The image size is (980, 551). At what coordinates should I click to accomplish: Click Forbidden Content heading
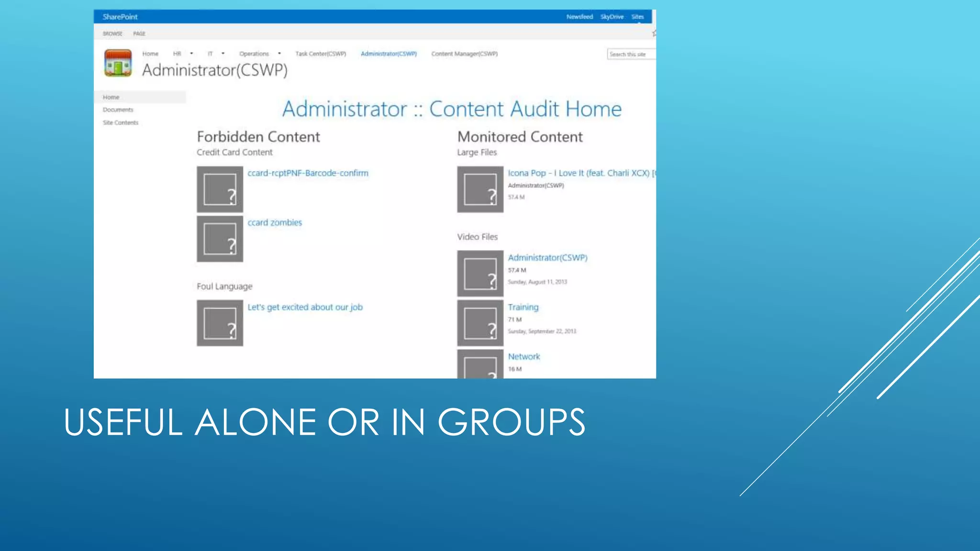click(258, 137)
